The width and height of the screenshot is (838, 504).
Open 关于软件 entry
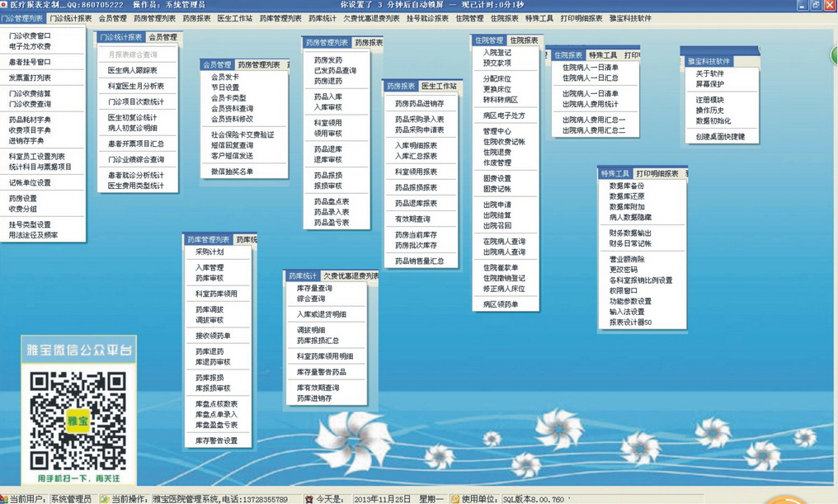[709, 73]
